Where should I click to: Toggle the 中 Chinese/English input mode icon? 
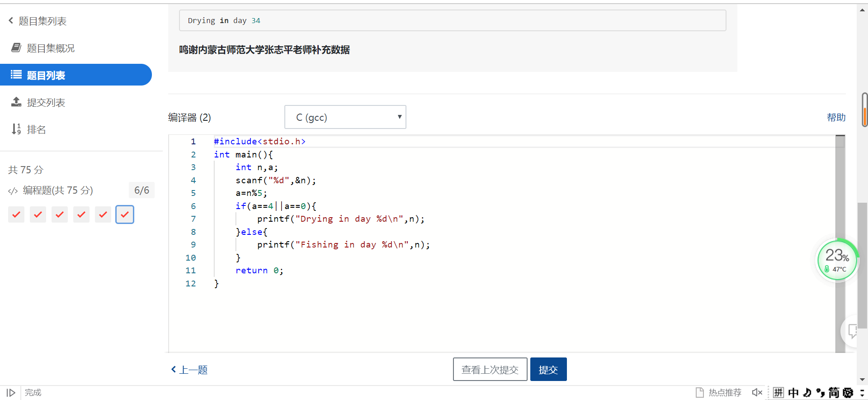point(793,393)
